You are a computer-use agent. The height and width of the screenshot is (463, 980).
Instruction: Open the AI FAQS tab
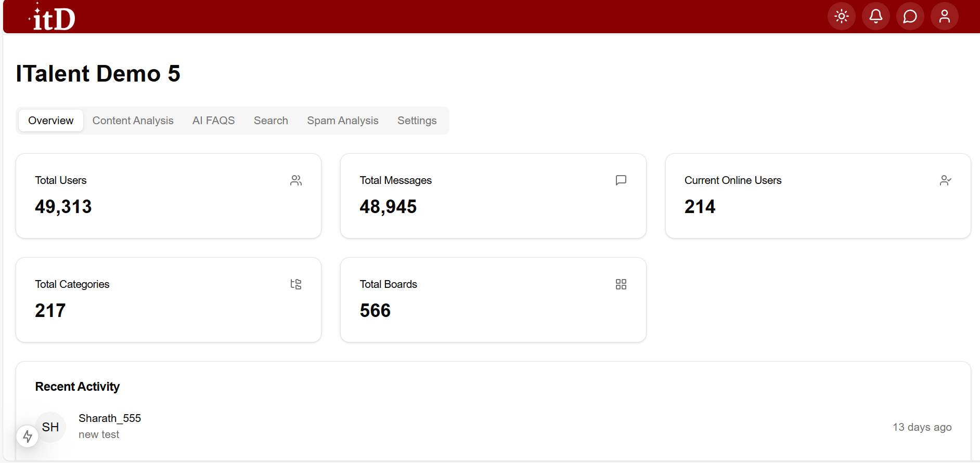tap(213, 121)
